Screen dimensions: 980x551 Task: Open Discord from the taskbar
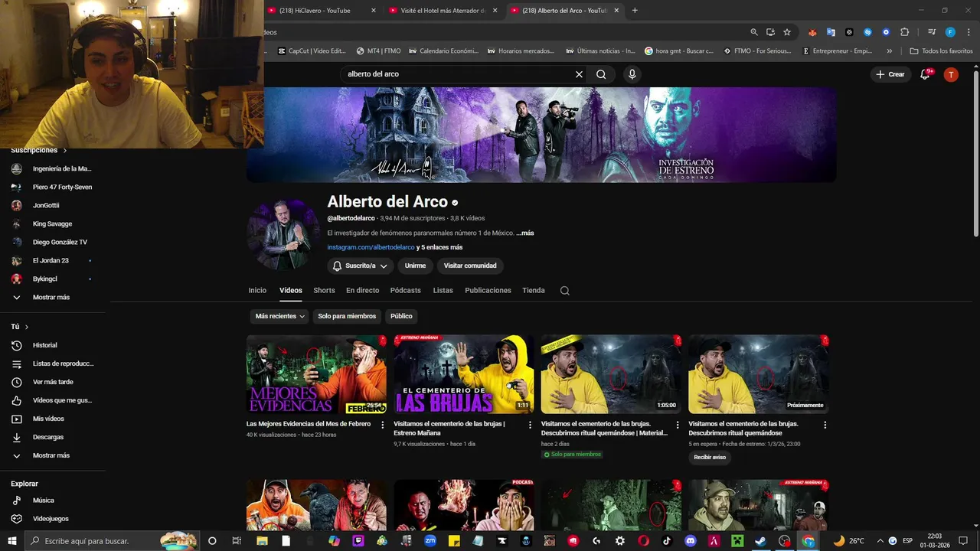(691, 541)
